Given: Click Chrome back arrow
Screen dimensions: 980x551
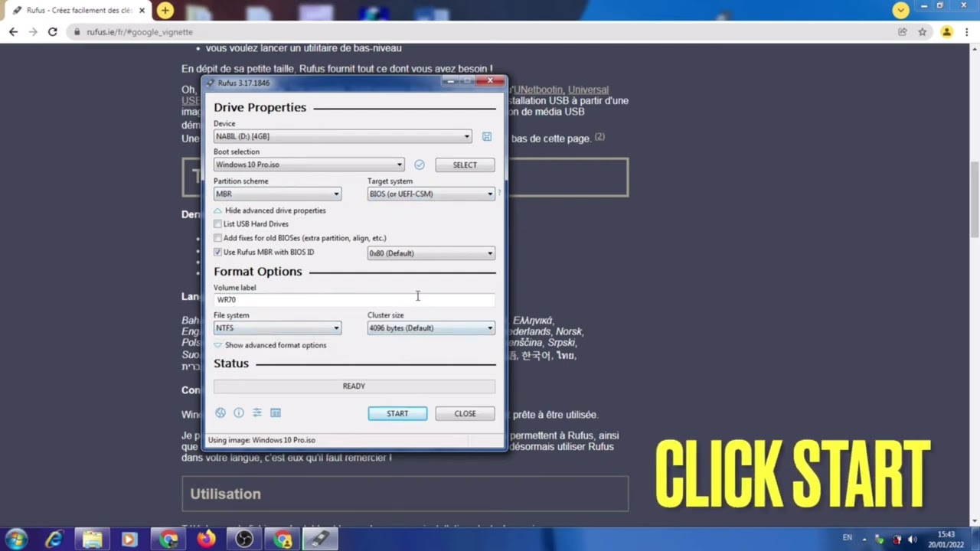Looking at the screenshot, I should click(13, 32).
